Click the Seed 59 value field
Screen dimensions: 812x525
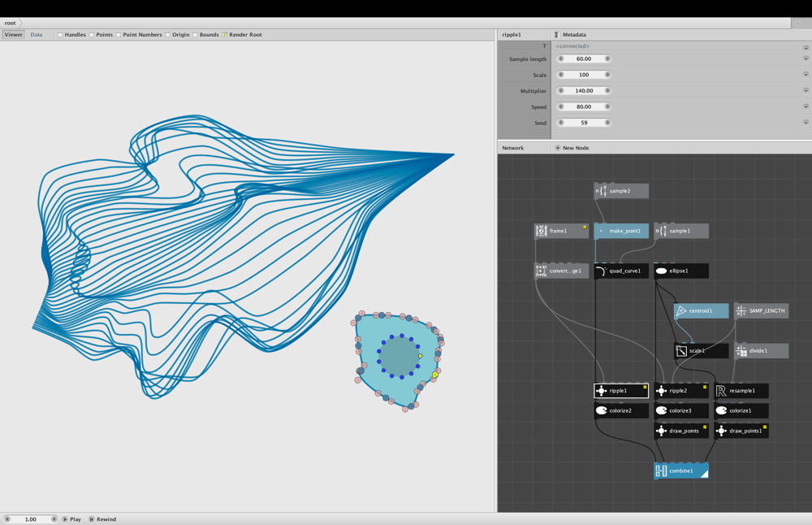584,122
